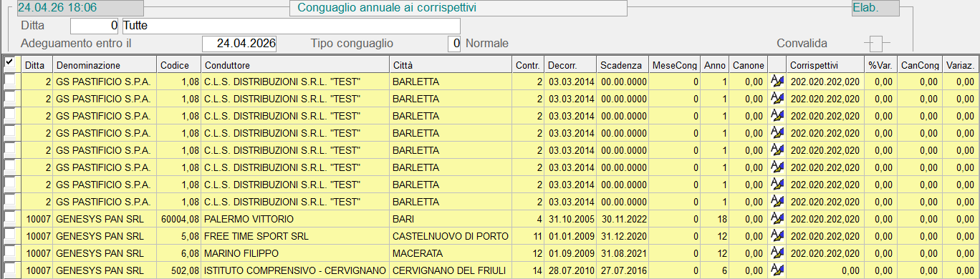This screenshot has width=980, height=279.
Task: Click the decorrenza date 01.09.2009
Action: [570, 253]
